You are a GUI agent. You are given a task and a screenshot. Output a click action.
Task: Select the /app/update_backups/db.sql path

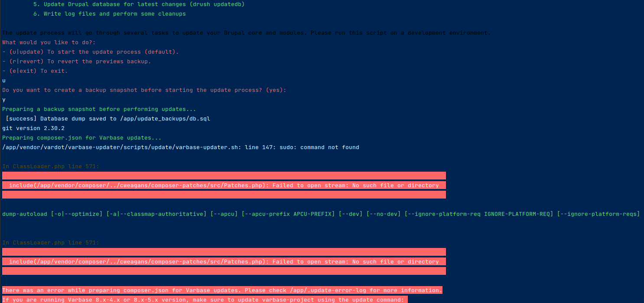pos(173,118)
